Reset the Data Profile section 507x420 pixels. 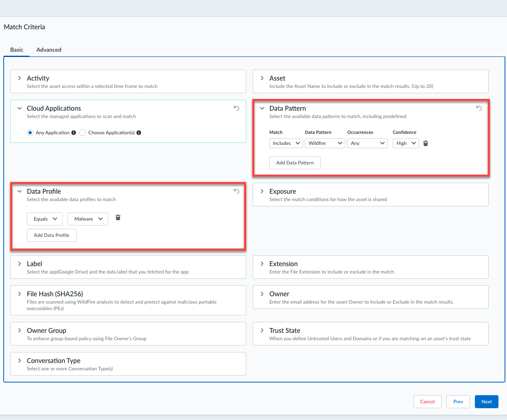[x=236, y=191]
